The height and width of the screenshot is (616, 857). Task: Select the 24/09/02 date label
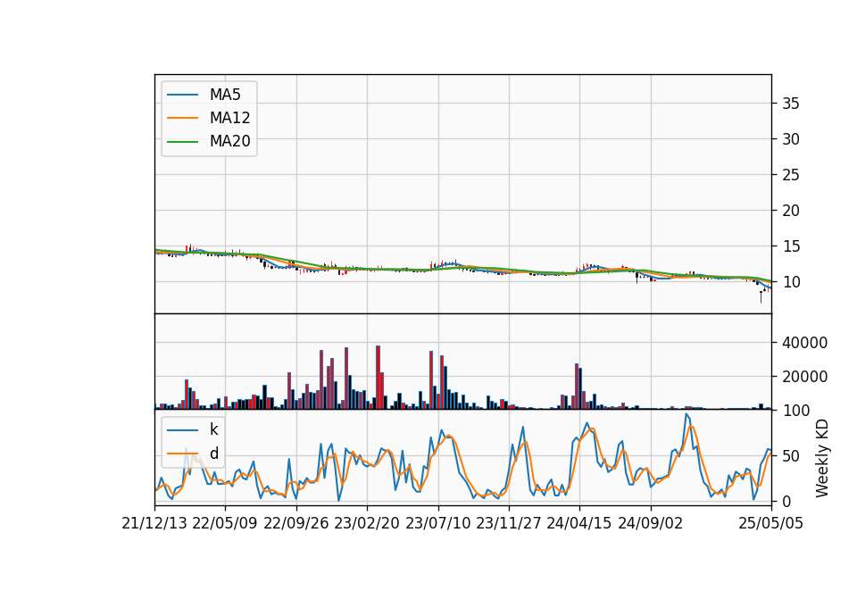(x=651, y=523)
